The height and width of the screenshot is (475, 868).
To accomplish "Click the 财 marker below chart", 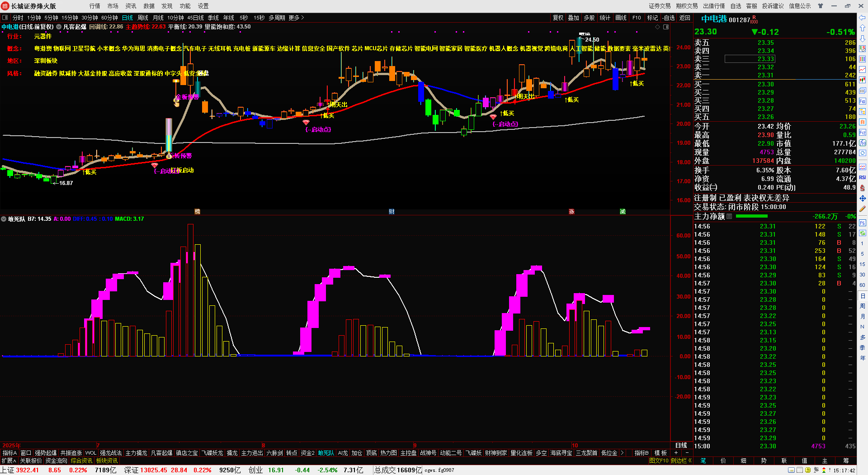I will [x=392, y=212].
